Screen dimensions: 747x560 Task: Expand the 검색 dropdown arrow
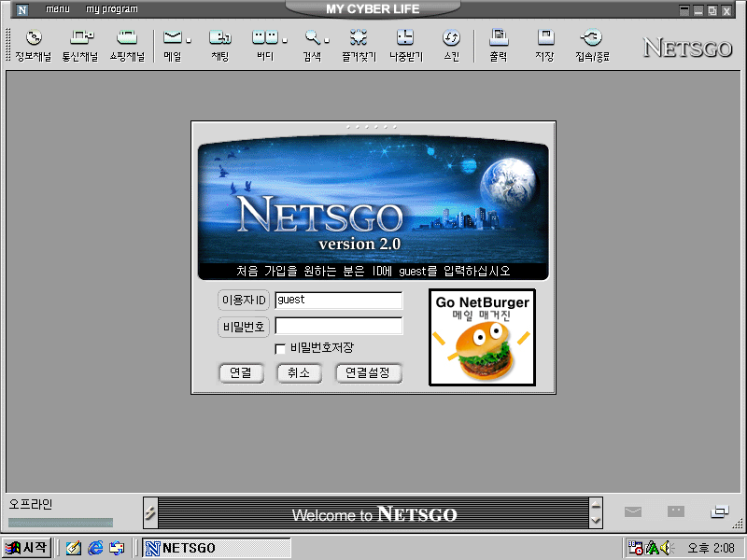[326, 40]
